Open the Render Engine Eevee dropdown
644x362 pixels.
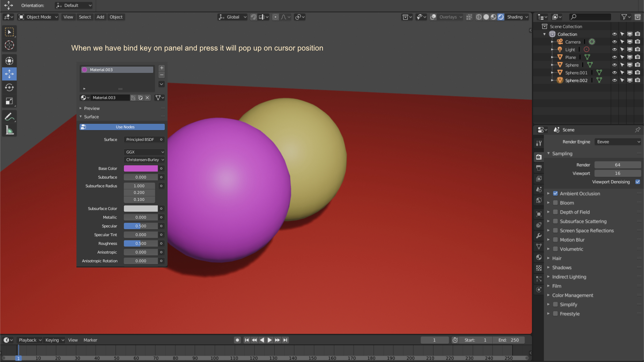(x=618, y=142)
